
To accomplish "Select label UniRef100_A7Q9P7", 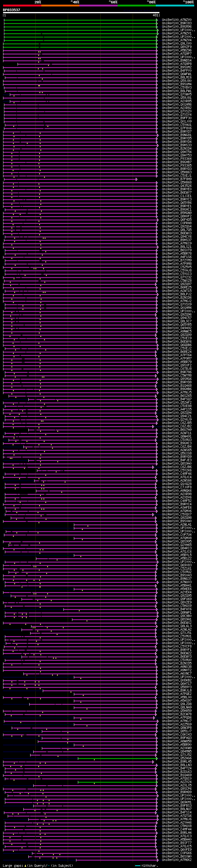I will [176, 54].
